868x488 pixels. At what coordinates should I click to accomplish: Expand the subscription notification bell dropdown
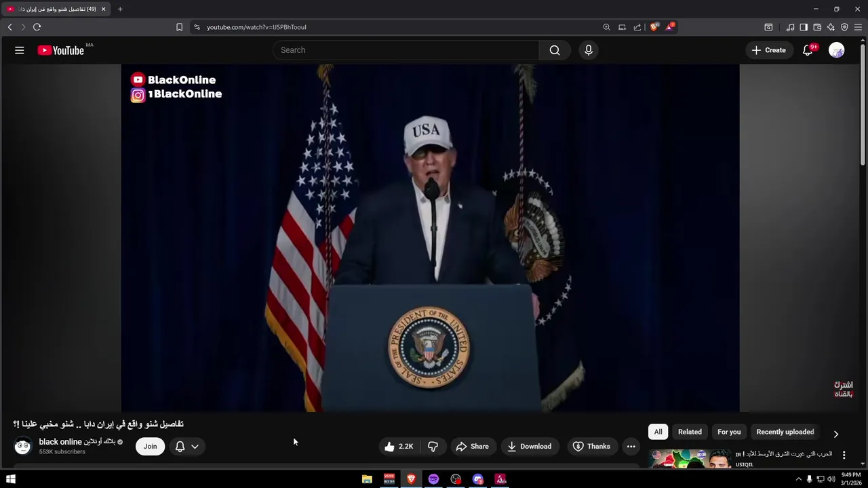(187, 446)
